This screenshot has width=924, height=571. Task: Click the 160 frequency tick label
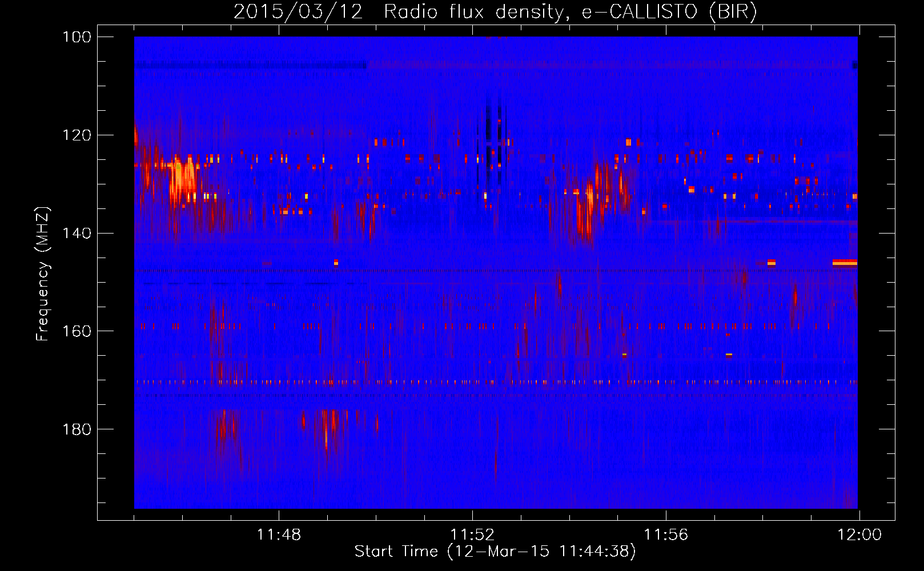point(77,331)
